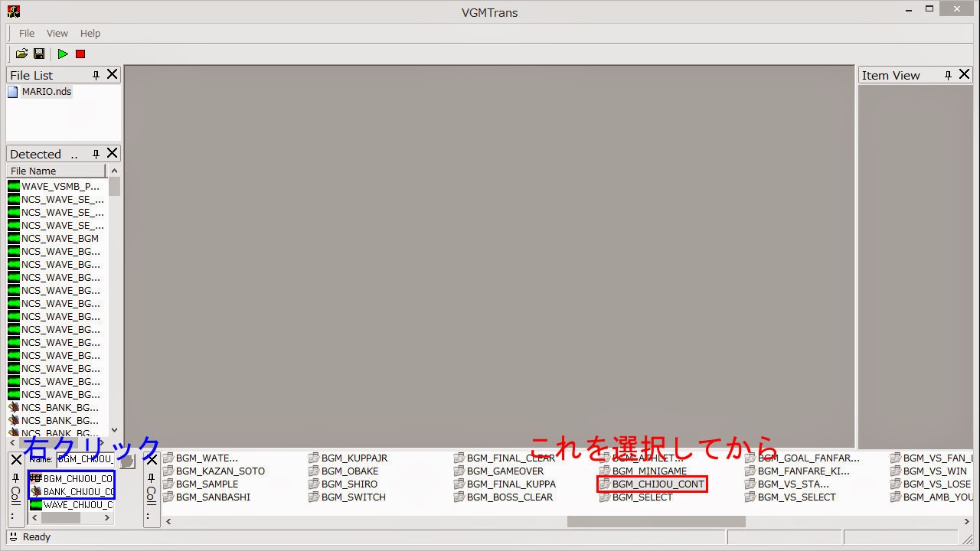Select the BGM_KUPPAJR collection
980x551 pixels.
pyautogui.click(x=354, y=458)
